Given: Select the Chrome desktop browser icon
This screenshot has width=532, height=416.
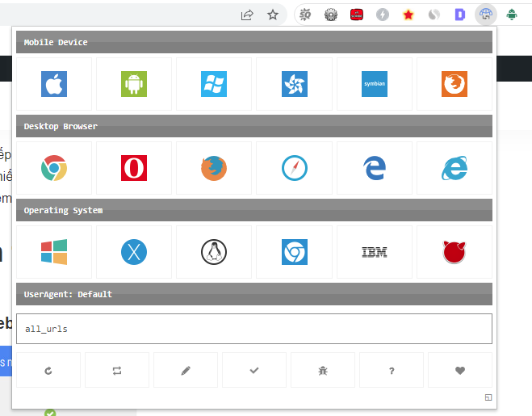Looking at the screenshot, I should tap(54, 168).
